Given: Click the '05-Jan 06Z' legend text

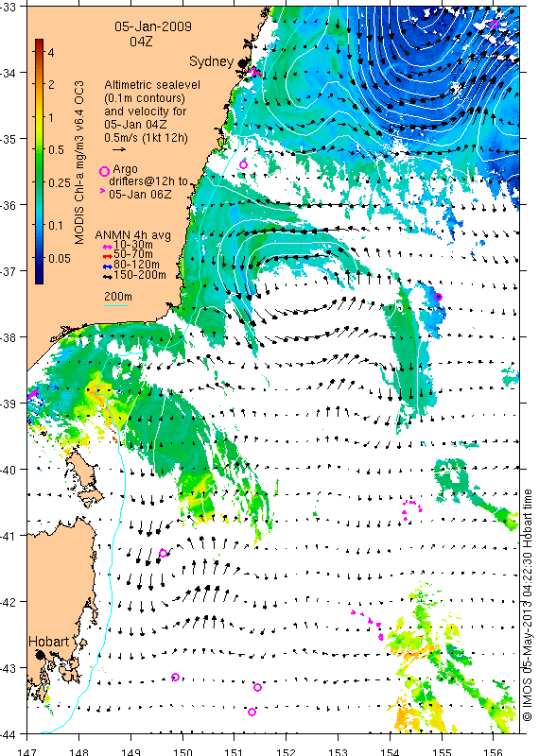Looking at the screenshot, I should (x=139, y=195).
